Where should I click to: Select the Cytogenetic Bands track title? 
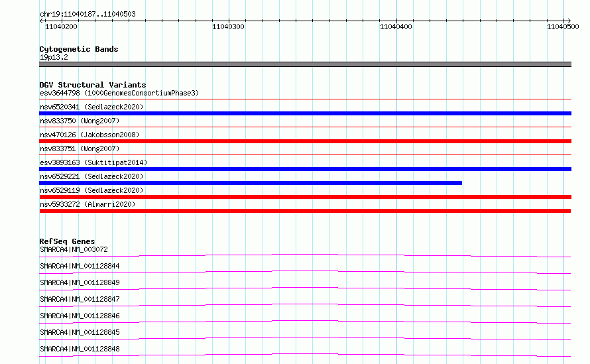pos(79,49)
